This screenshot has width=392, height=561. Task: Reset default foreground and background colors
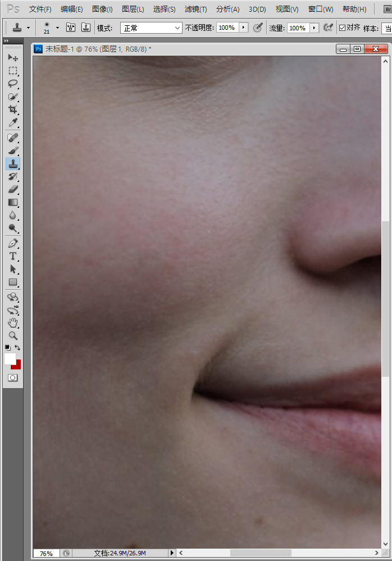point(7,348)
